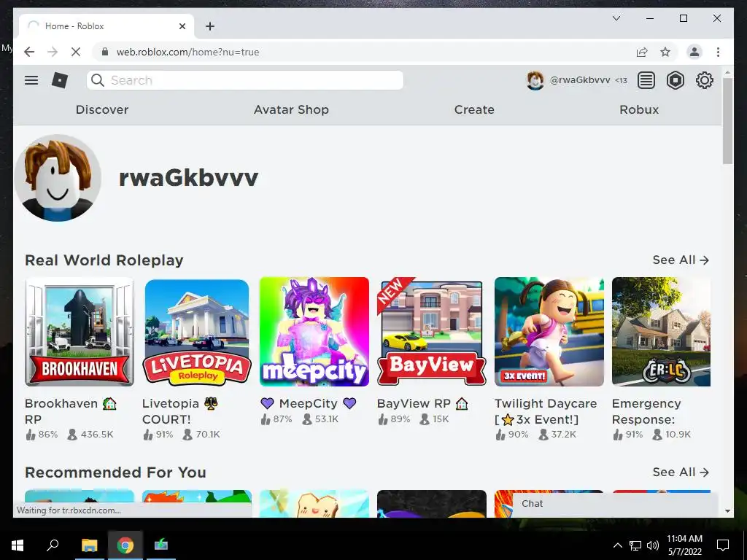Open Livetopia Roleplay game thumbnail
This screenshot has height=560, width=747.
pos(197,332)
